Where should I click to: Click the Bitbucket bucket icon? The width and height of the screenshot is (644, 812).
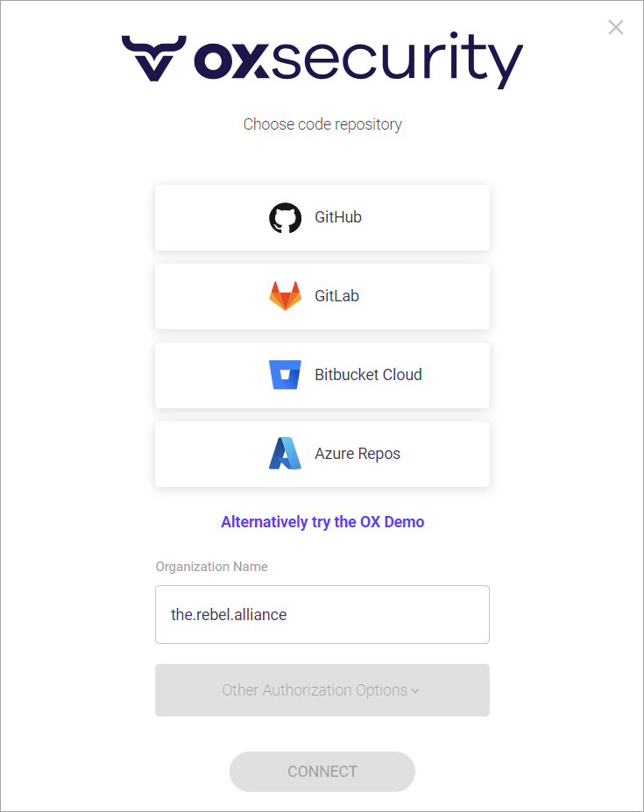click(x=285, y=375)
